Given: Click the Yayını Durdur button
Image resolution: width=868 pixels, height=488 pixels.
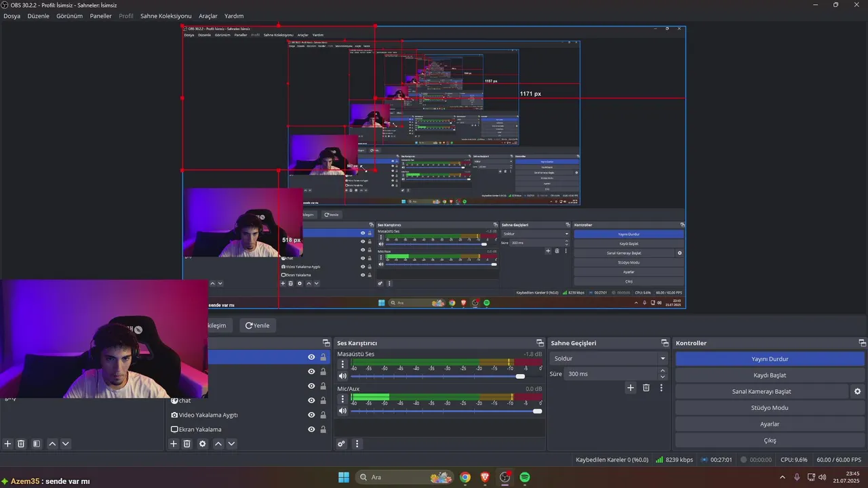Looking at the screenshot, I should click(x=770, y=359).
